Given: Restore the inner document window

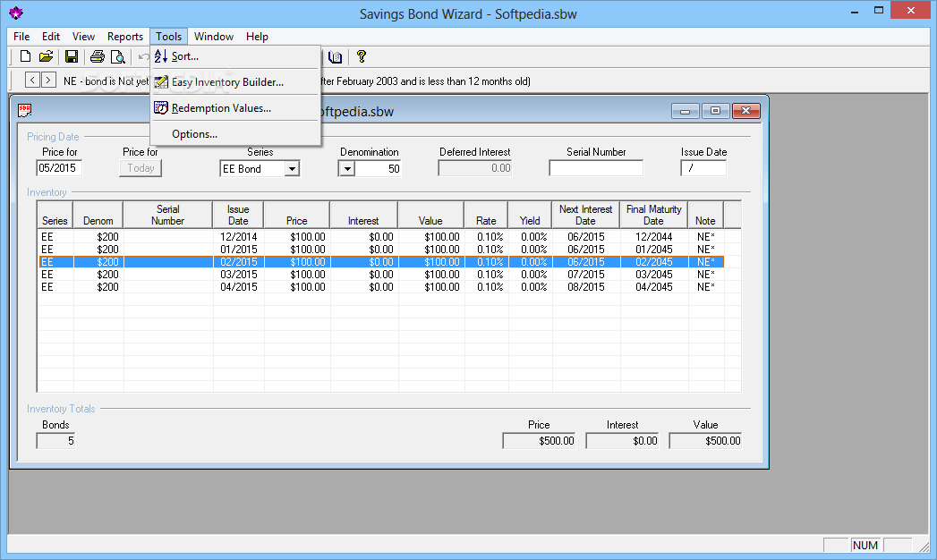Looking at the screenshot, I should [x=715, y=111].
